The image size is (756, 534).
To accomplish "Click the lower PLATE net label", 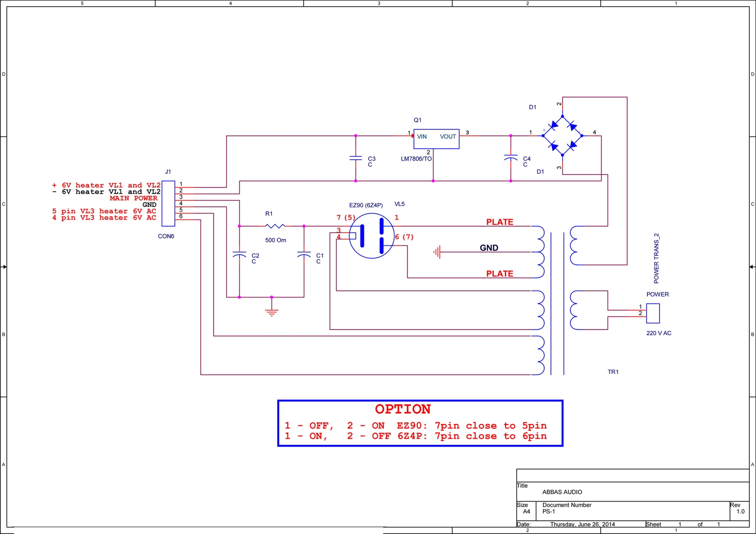I will [x=499, y=273].
